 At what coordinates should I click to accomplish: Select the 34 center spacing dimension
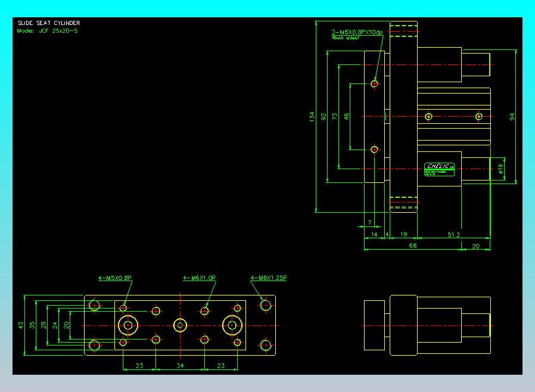180,366
